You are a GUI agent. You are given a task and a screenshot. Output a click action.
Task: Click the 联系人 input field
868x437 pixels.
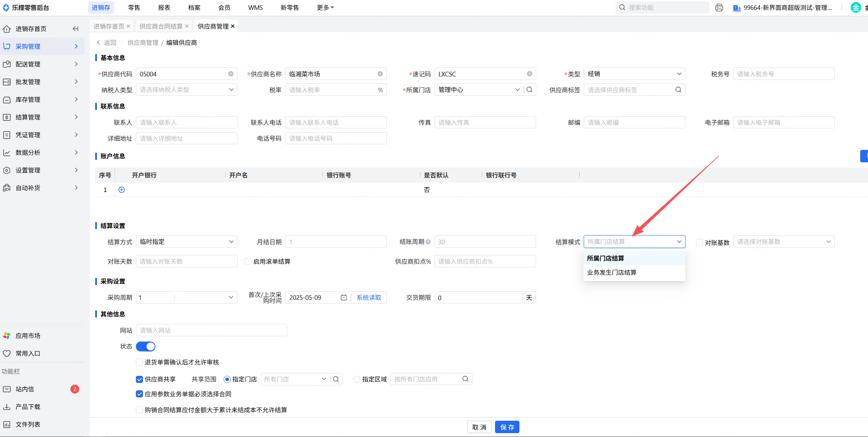pos(186,122)
